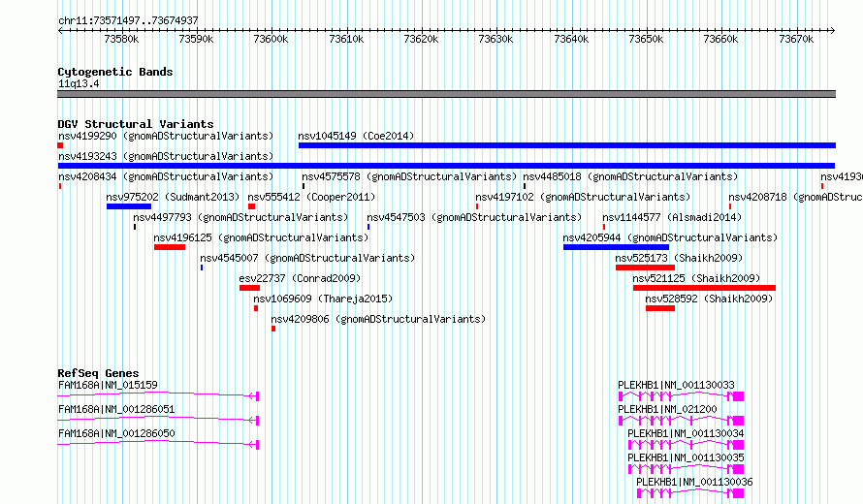The image size is (863, 504).
Task: Click the nsv521125 (Shaikh2009) red bar
Action: point(704,288)
